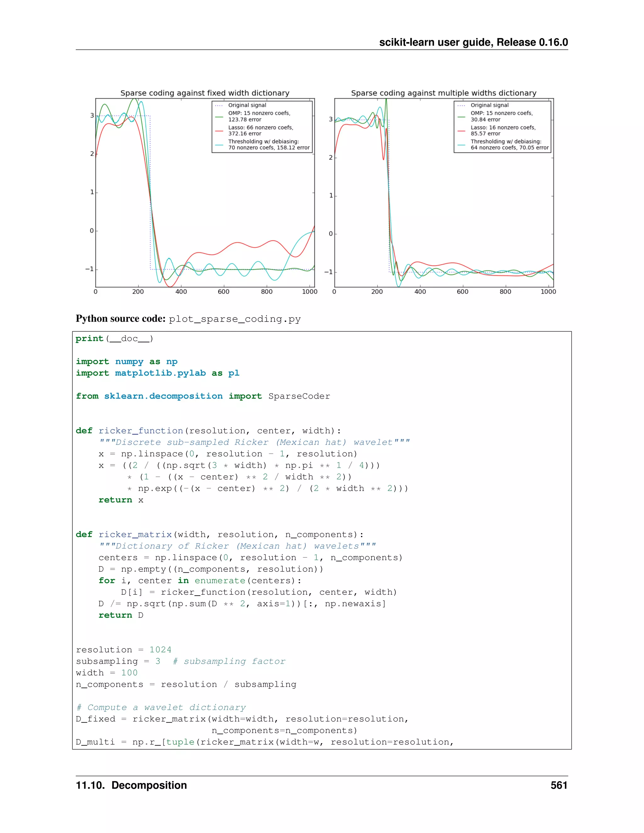Click '70 nonzero coefs, 158.12 error' legend text

[269, 148]
